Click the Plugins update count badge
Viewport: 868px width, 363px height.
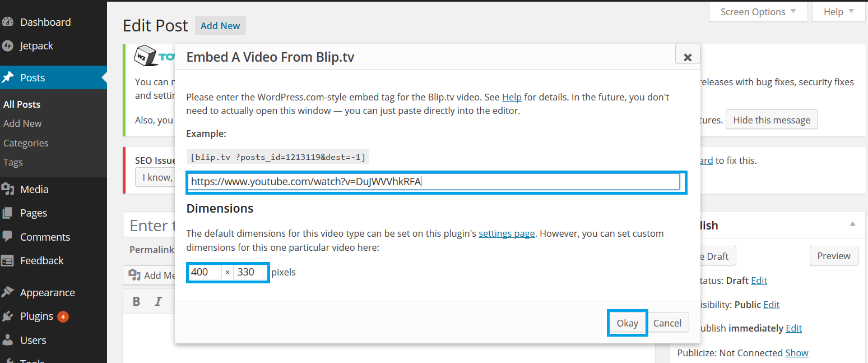pyautogui.click(x=63, y=316)
